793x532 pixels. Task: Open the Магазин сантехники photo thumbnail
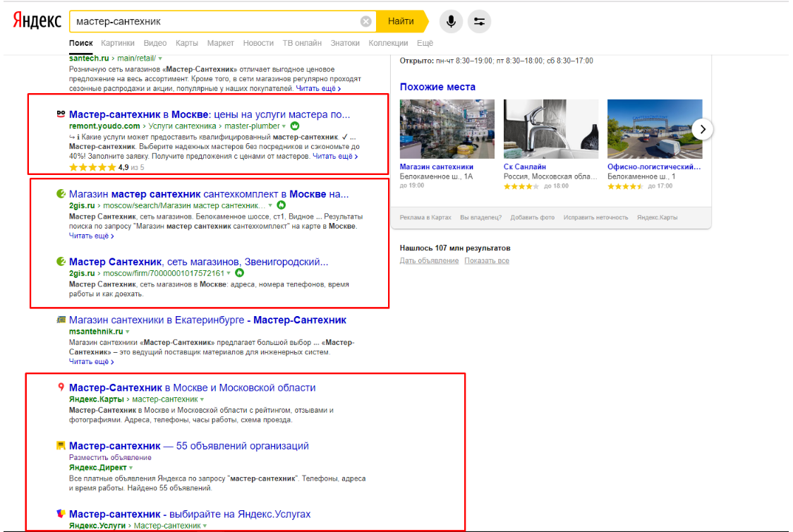447,129
